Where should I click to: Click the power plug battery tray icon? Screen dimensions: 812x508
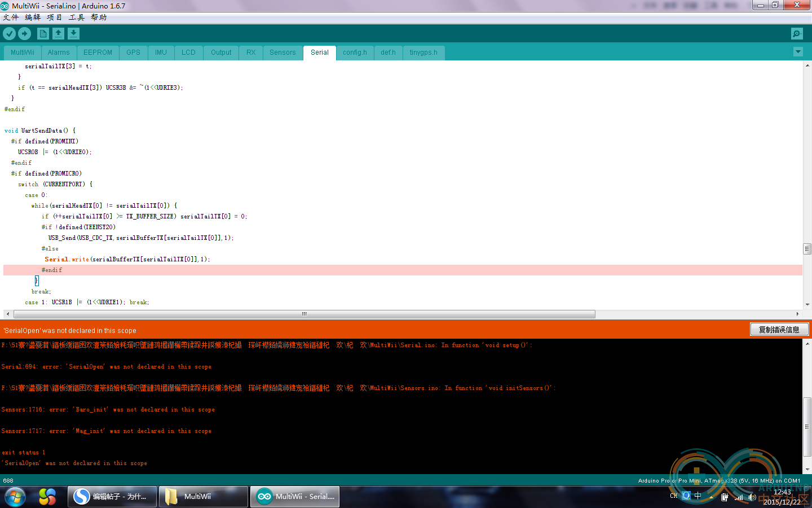point(725,497)
